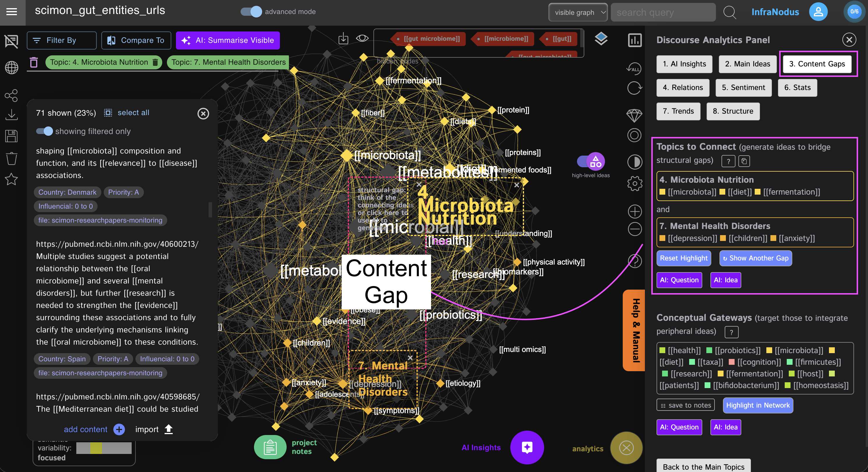
Task: Switch to 2. Main Ideas tab
Action: click(747, 64)
